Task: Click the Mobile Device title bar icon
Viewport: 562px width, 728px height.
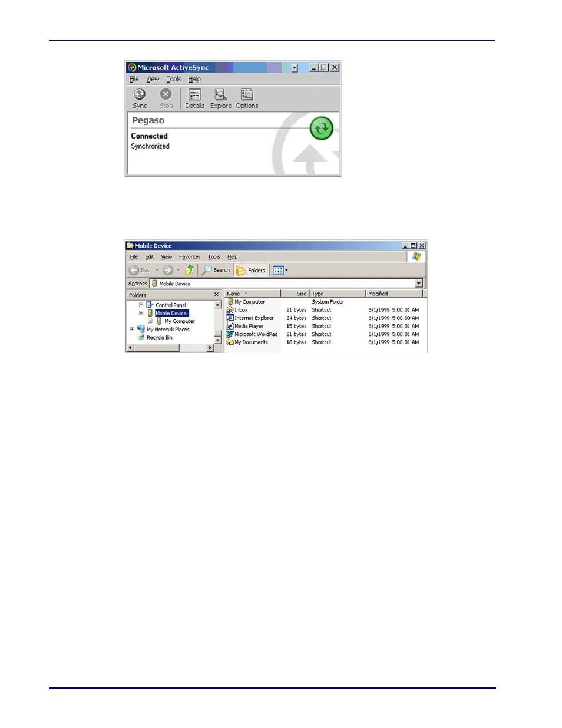Action: pos(130,245)
